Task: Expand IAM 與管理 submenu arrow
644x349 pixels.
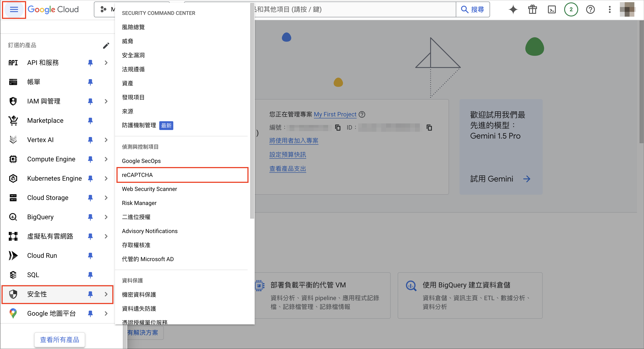Action: click(x=106, y=101)
